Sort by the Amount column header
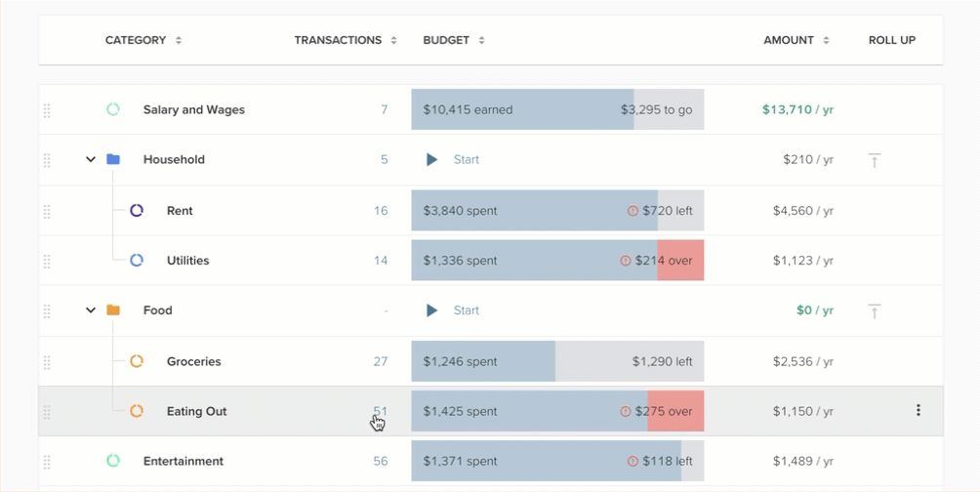 tap(796, 40)
